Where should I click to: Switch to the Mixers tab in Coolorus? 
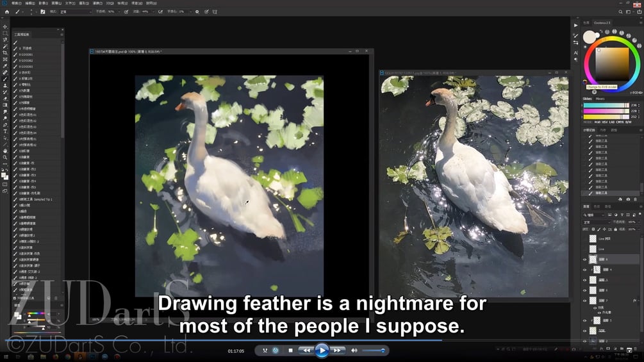click(x=600, y=99)
